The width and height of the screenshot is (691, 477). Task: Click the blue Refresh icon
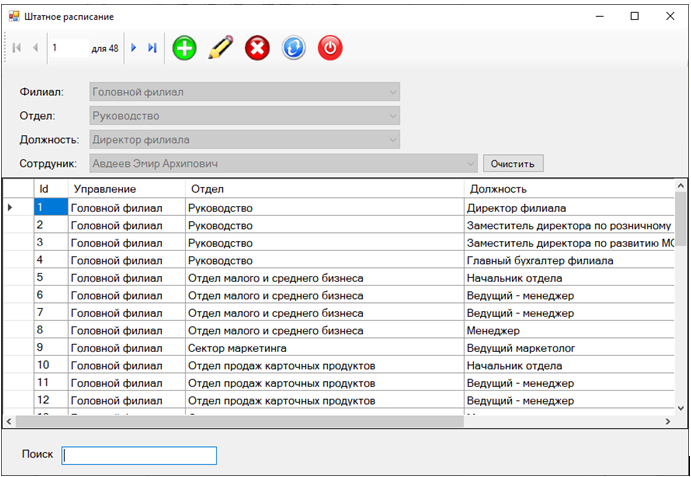coord(293,48)
